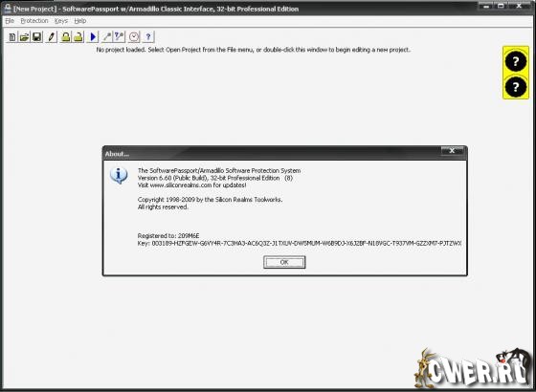This screenshot has width=536, height=392.
Task: Click the main window's padlock title icon
Action: (8, 9)
